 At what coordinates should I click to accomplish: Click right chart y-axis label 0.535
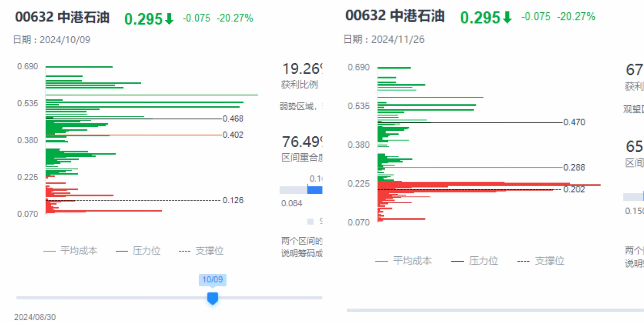tap(358, 106)
